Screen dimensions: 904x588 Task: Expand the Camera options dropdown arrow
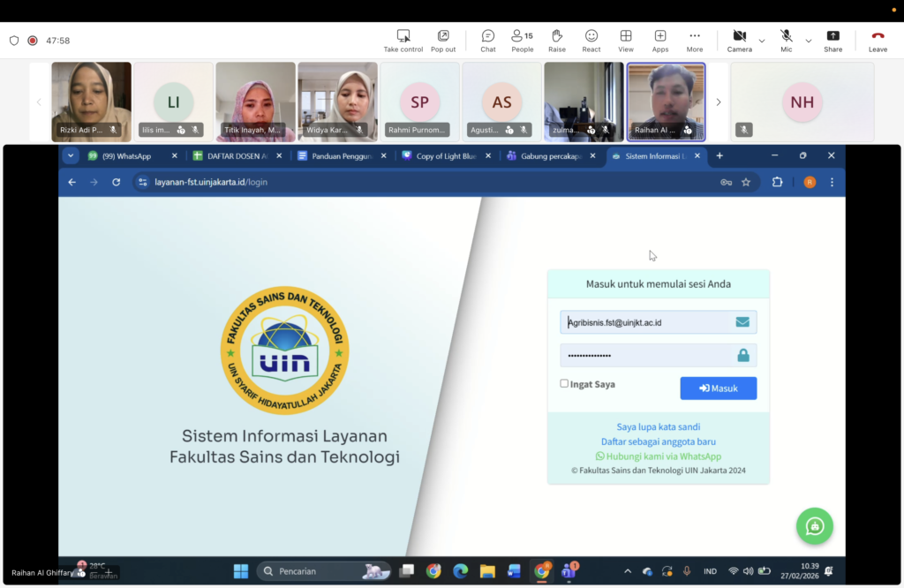coord(762,41)
